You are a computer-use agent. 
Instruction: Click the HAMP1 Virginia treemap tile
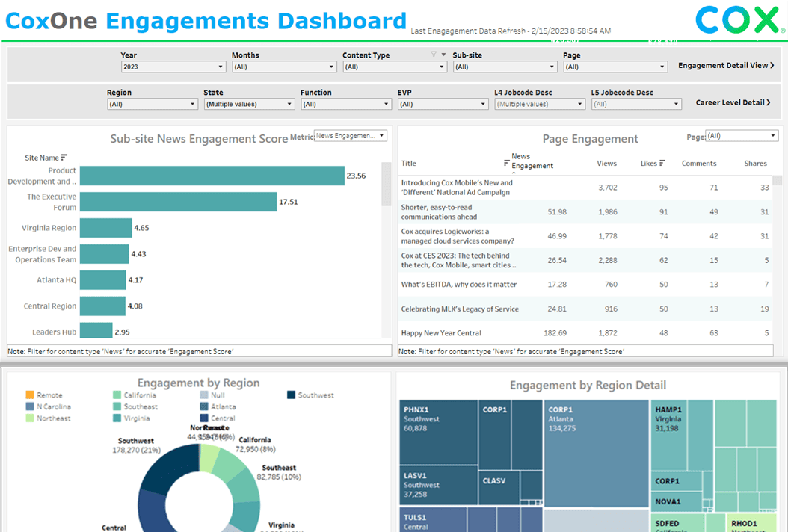[669, 436]
